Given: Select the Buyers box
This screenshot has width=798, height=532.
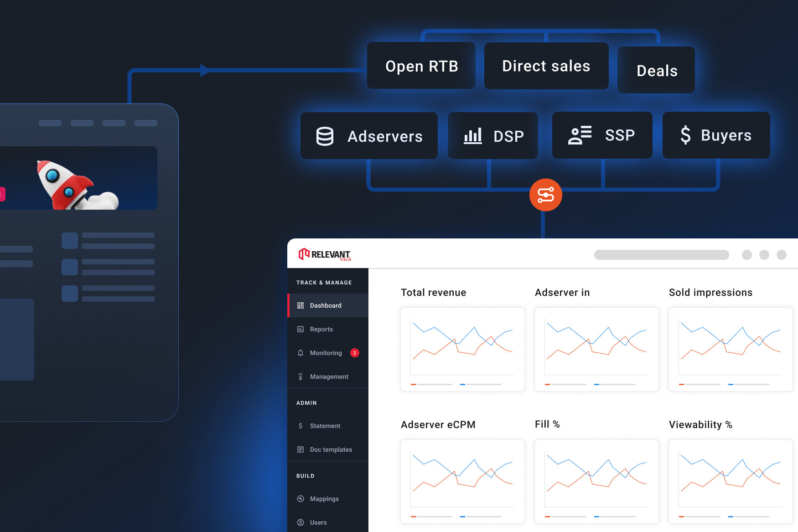Looking at the screenshot, I should (x=716, y=135).
